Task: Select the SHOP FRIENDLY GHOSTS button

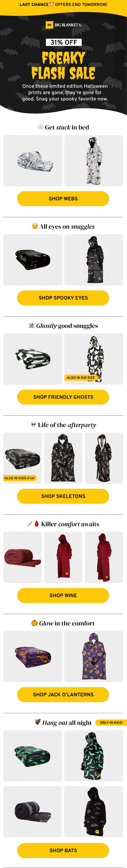Action: tap(63, 397)
